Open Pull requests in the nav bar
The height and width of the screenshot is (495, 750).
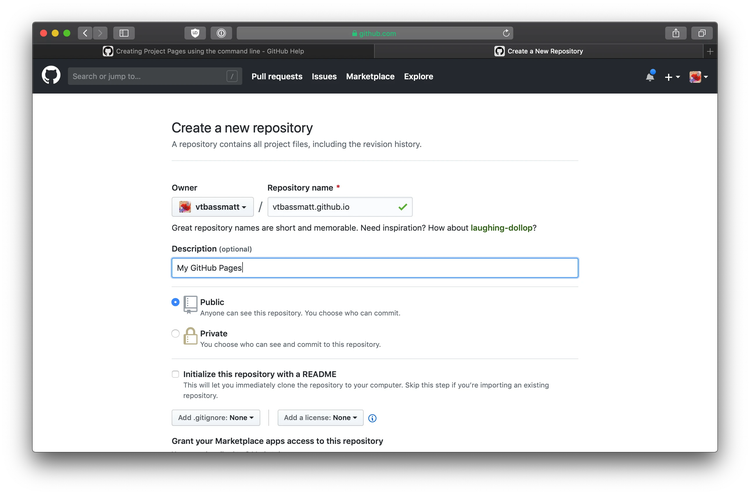coord(276,76)
